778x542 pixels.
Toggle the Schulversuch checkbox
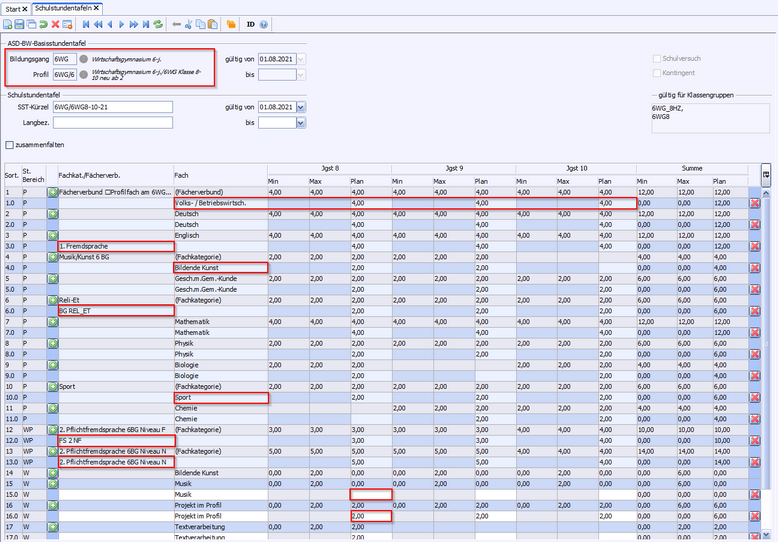coord(657,59)
